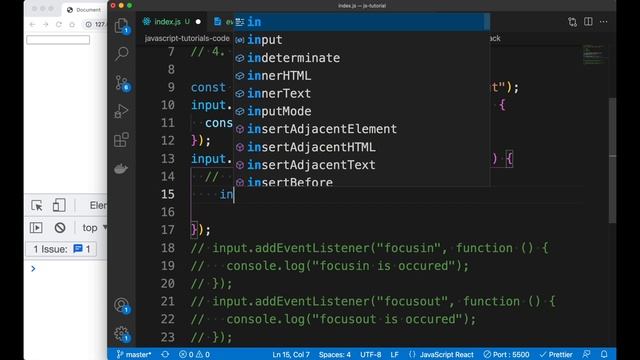The height and width of the screenshot is (360, 640).
Task: Open the Search view in activity bar
Action: 121,54
